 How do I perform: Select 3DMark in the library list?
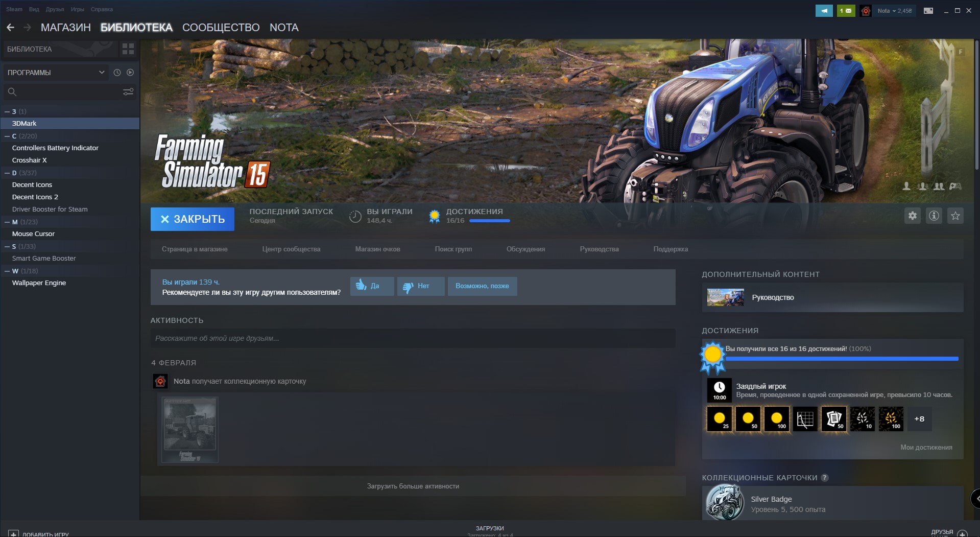pyautogui.click(x=70, y=124)
